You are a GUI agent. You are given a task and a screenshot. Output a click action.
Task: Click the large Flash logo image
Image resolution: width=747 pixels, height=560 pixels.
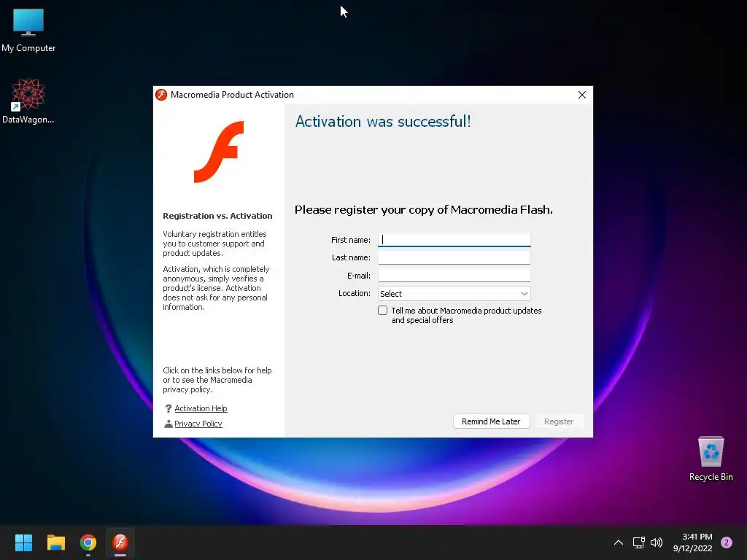tap(219, 152)
